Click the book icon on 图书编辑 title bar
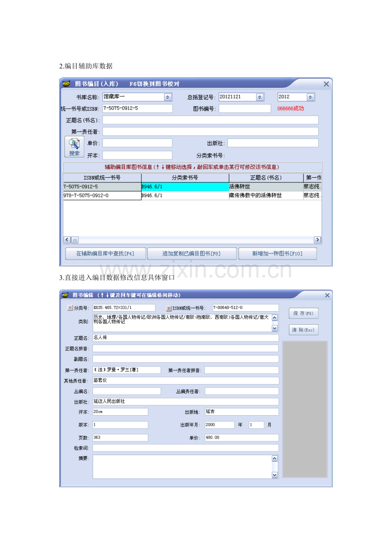The image size is (392, 555). (x=65, y=295)
